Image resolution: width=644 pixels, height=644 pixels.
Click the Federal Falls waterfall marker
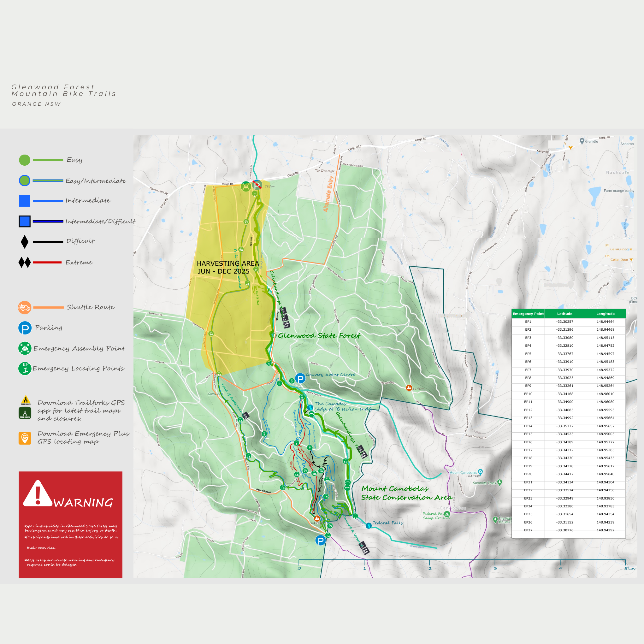pyautogui.click(x=368, y=526)
